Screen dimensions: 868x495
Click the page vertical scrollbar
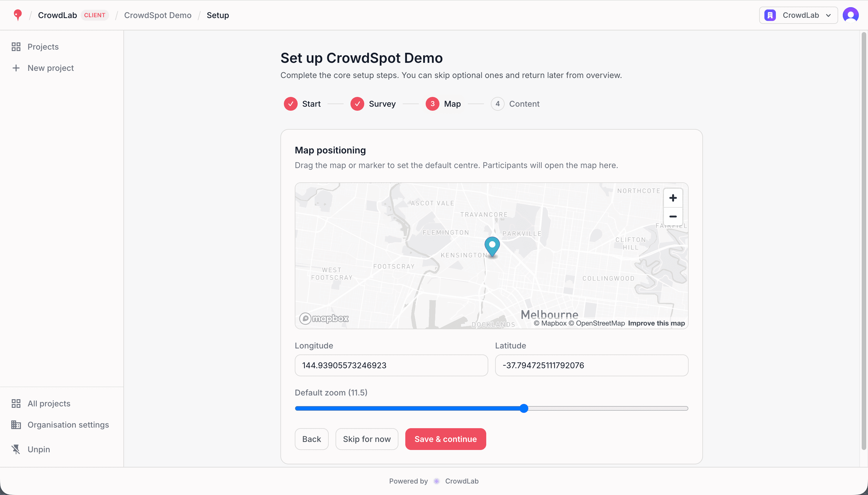click(x=864, y=241)
